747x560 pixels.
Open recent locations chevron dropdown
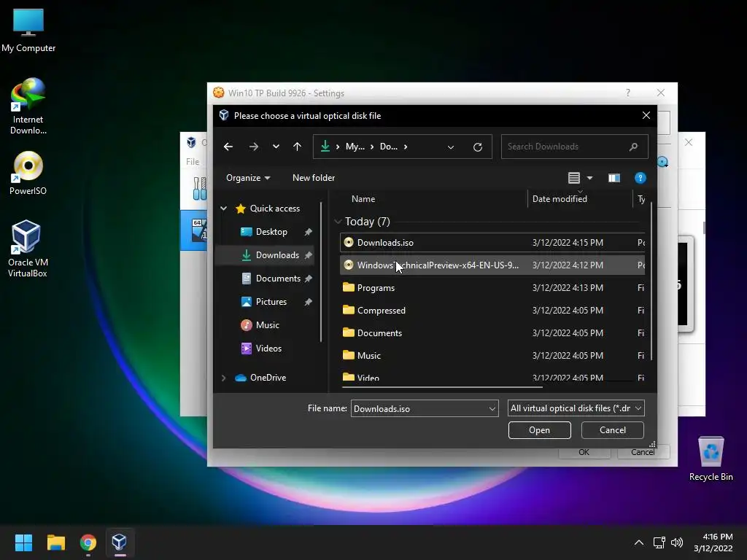pyautogui.click(x=276, y=147)
